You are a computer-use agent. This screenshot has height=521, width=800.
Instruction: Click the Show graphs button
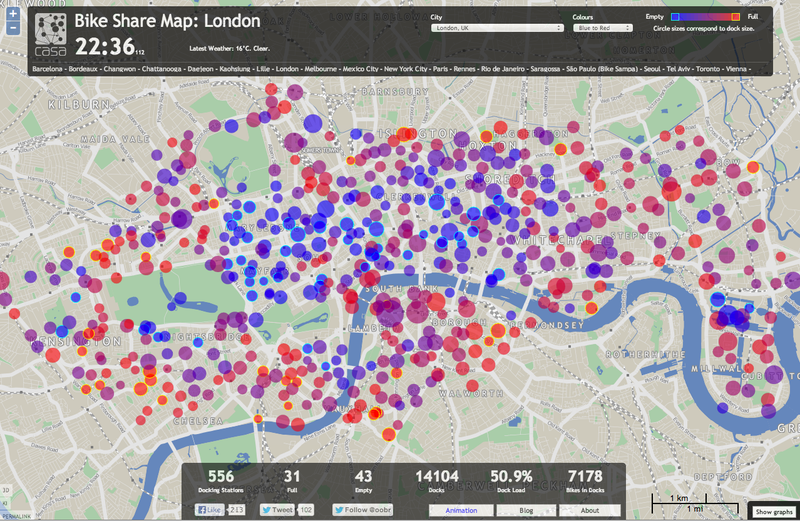(774, 512)
